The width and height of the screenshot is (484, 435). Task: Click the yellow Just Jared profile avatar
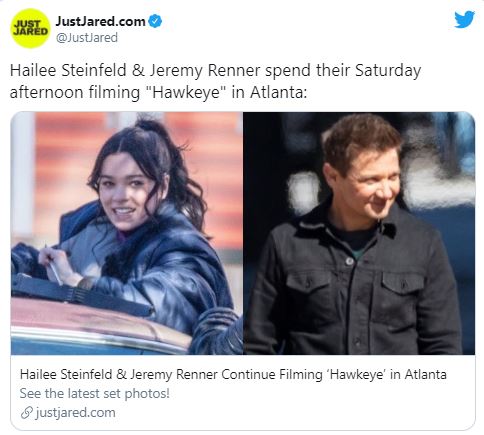pyautogui.click(x=30, y=28)
